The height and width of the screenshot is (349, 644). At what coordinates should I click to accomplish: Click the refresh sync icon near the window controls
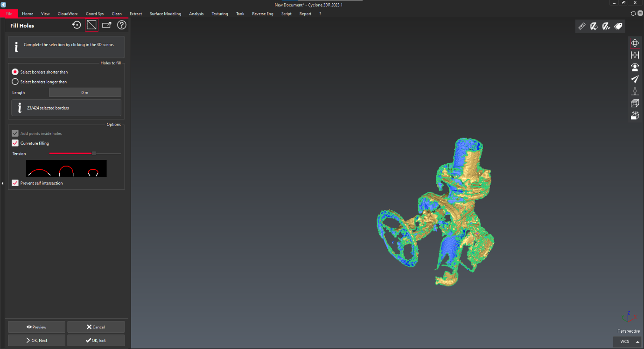633,14
